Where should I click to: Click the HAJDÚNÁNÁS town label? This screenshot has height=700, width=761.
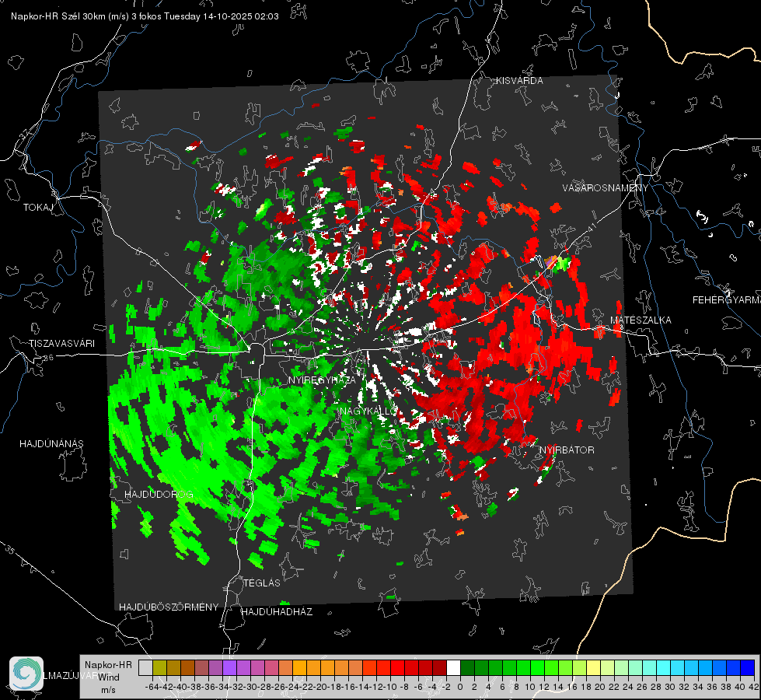(x=51, y=443)
